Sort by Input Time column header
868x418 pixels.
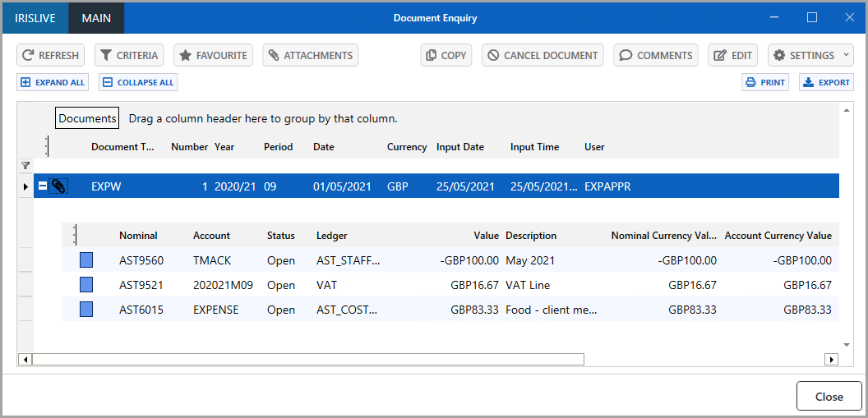pyautogui.click(x=535, y=147)
